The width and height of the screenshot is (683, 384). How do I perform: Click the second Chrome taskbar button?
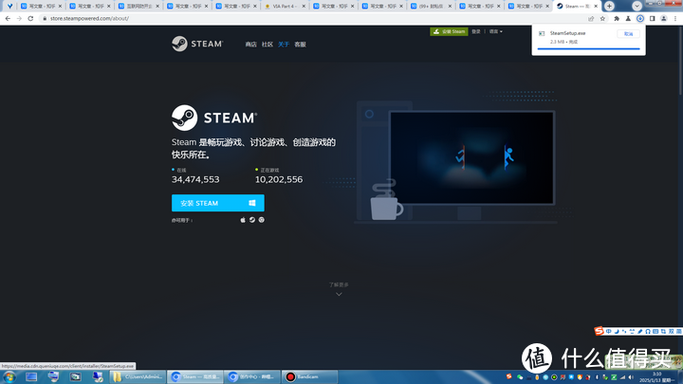tap(252, 377)
